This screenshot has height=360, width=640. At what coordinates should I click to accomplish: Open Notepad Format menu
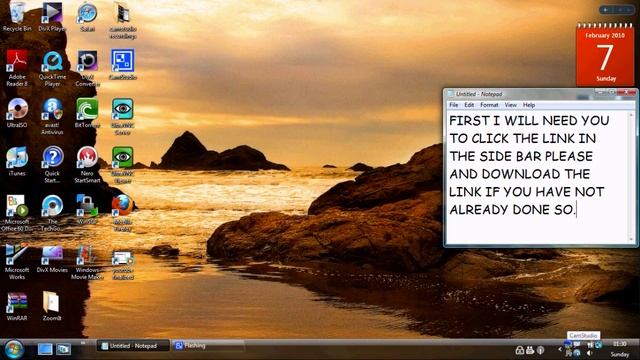coord(489,105)
